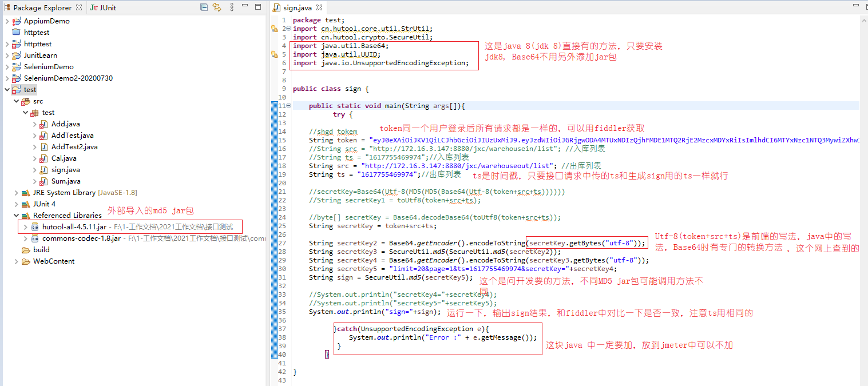
Task: Expand the AddTest.java node
Action: 34,136
